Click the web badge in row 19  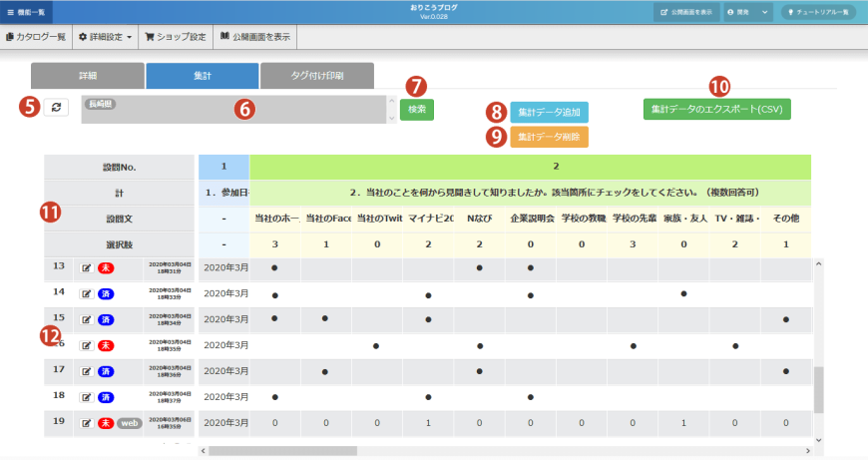[x=130, y=422]
